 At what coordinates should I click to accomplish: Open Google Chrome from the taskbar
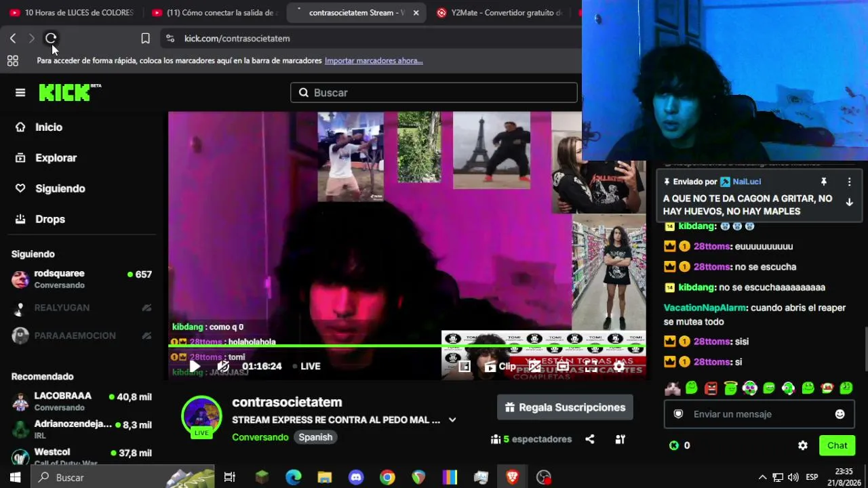[x=387, y=478]
